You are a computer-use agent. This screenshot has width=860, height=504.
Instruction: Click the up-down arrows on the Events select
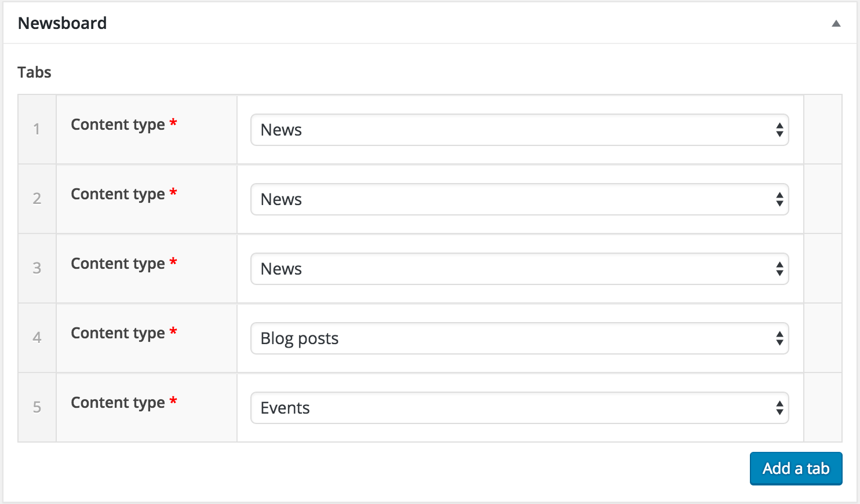tap(779, 408)
